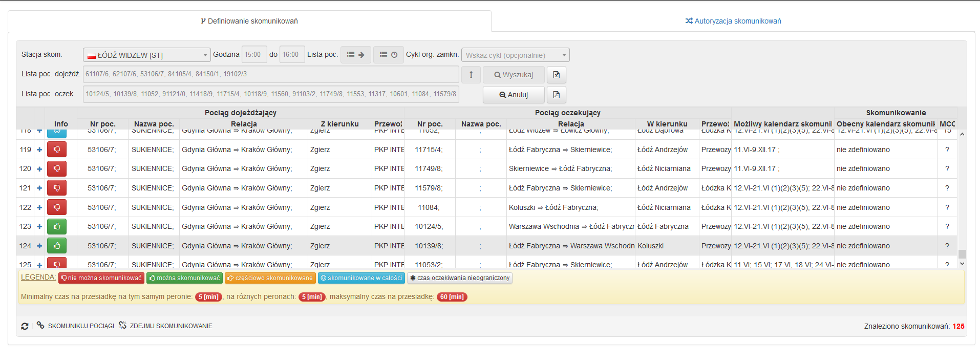980x363 pixels.
Task: Select the Definiowanie skomunikowań tab
Action: pos(249,21)
